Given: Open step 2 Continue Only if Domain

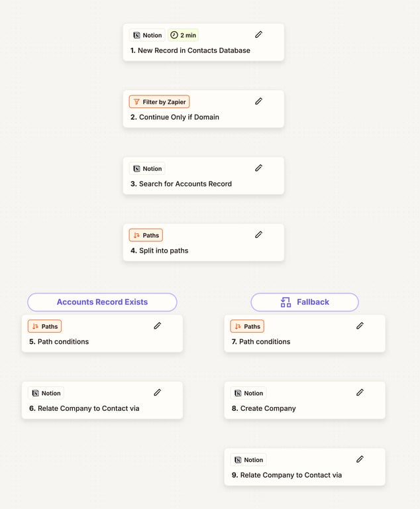Looking at the screenshot, I should [203, 109].
